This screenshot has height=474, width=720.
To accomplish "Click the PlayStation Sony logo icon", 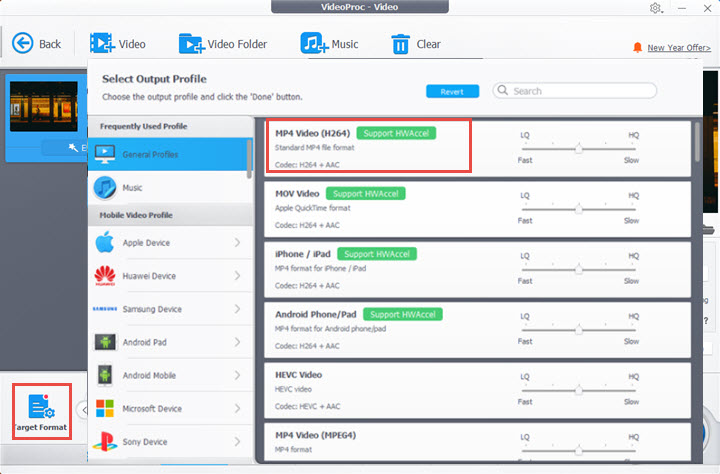I will 105,442.
